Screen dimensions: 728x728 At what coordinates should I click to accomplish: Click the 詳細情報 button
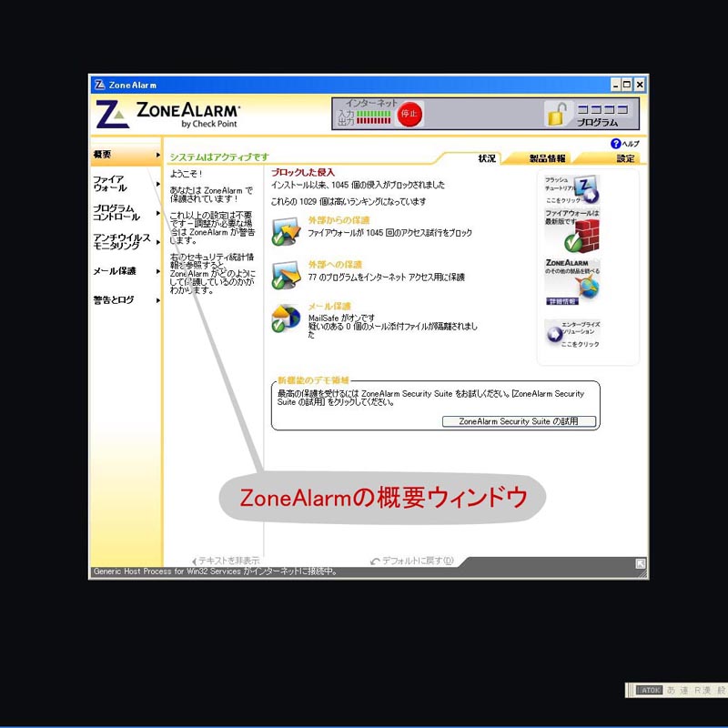[562, 302]
